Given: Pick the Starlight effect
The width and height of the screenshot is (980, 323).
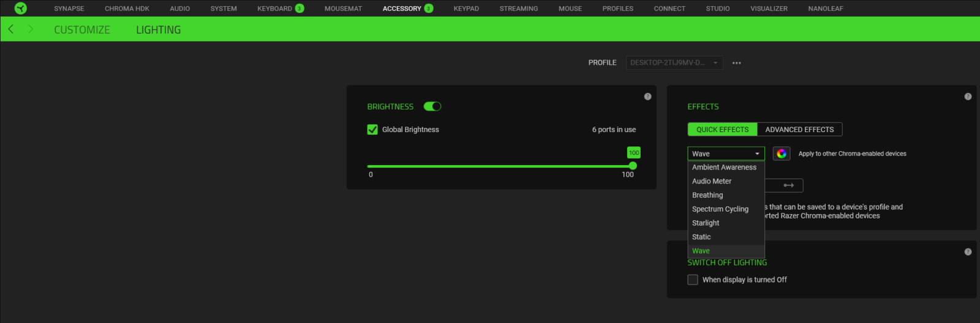Looking at the screenshot, I should click(x=726, y=223).
